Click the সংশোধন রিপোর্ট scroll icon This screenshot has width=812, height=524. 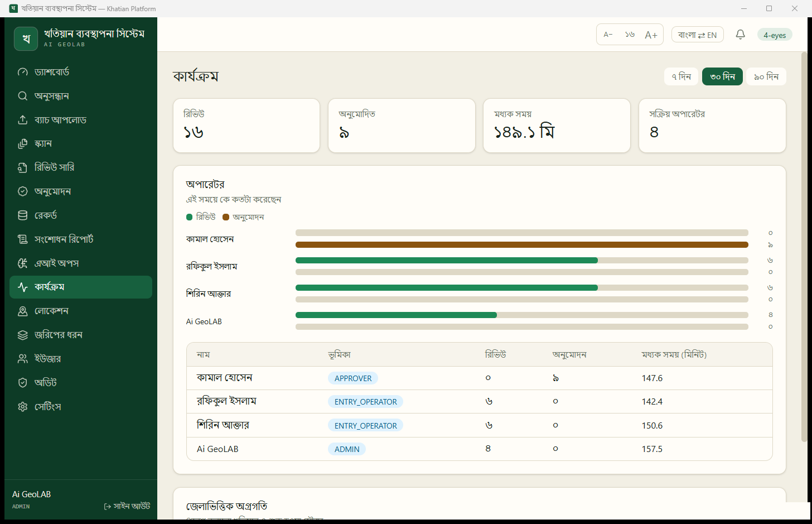click(23, 239)
